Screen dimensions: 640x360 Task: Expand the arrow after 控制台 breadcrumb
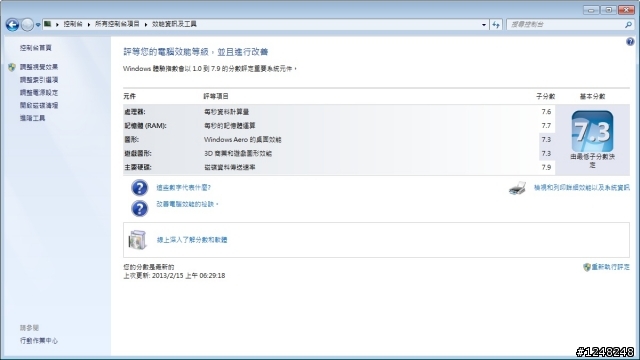click(x=89, y=24)
